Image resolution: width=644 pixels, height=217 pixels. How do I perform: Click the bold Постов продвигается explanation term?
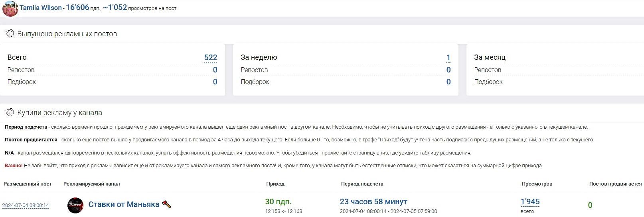pos(31,140)
